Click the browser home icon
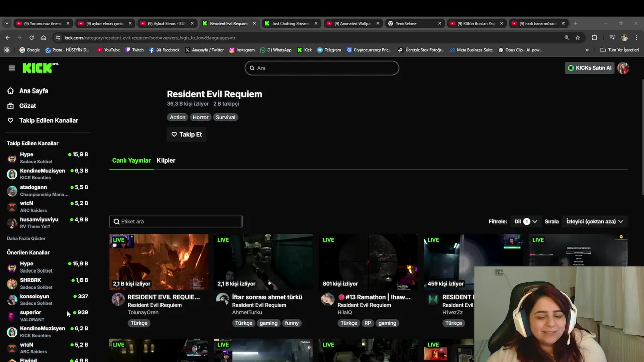The width and height of the screenshot is (644, 362). tap(44, 38)
